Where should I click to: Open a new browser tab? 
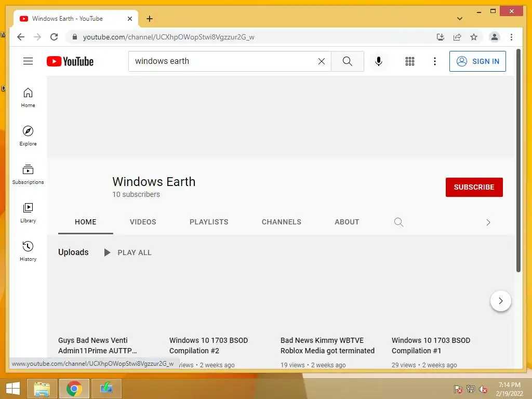click(x=149, y=19)
